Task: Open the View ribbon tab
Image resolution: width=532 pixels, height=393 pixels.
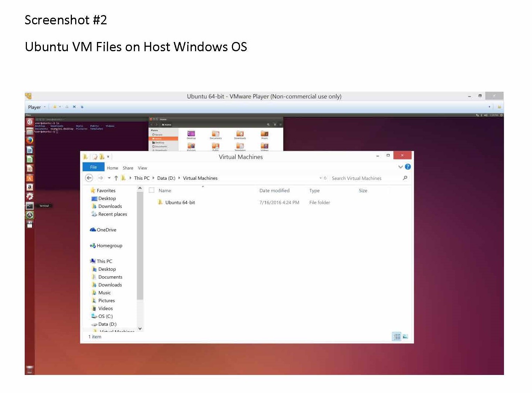Action: (142, 168)
